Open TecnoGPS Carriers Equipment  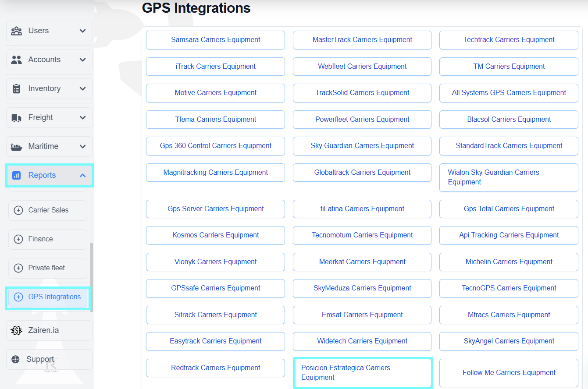pos(509,288)
